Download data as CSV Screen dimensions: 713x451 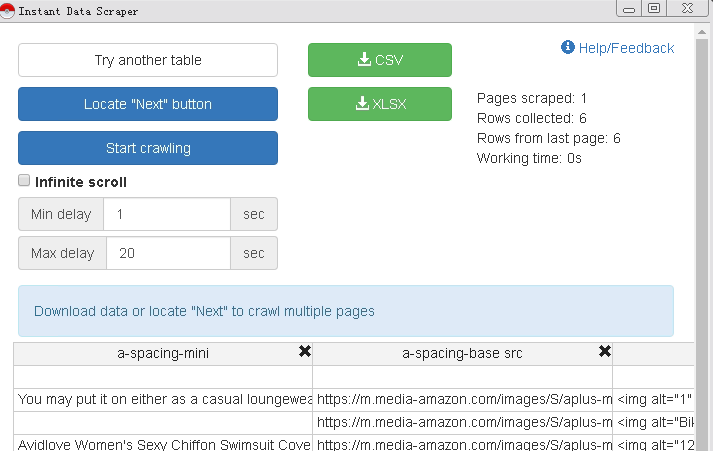click(x=380, y=60)
